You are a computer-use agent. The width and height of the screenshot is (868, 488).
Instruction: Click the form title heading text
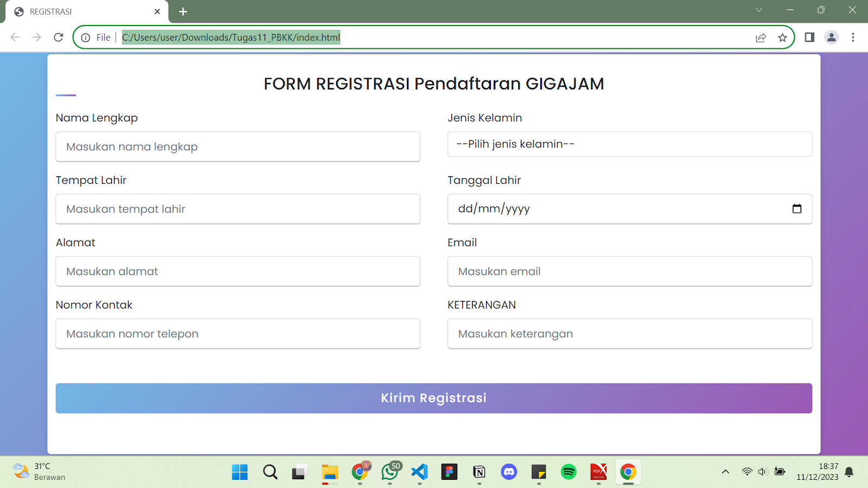pos(434,84)
